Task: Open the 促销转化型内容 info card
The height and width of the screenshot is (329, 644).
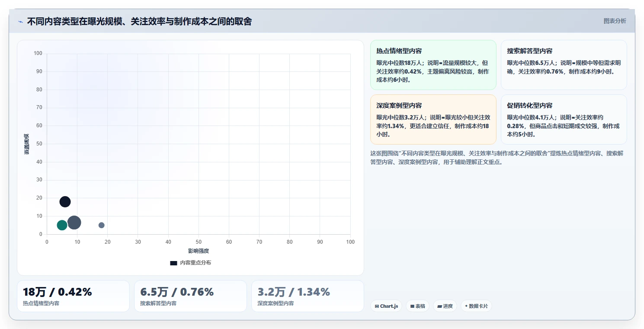Action: click(564, 119)
